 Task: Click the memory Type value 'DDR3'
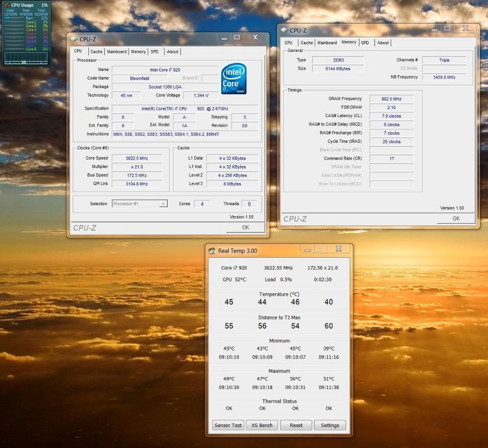(x=338, y=60)
